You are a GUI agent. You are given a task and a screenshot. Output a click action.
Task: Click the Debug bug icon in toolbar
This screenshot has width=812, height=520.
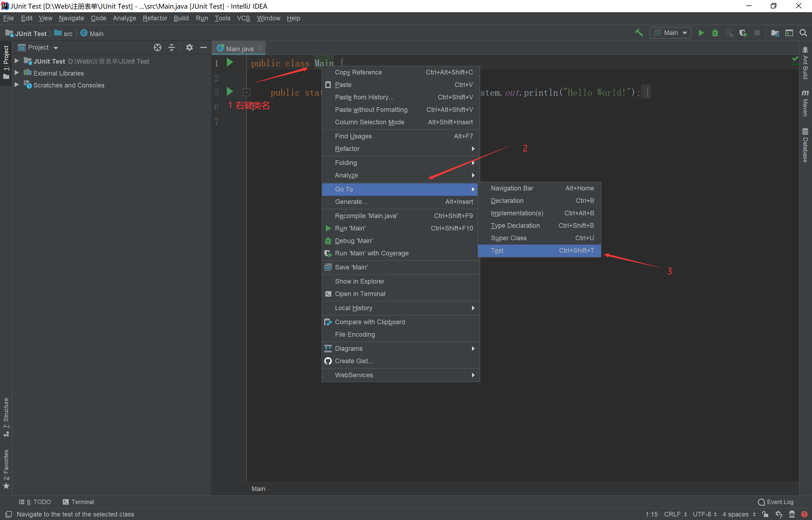[x=715, y=33]
